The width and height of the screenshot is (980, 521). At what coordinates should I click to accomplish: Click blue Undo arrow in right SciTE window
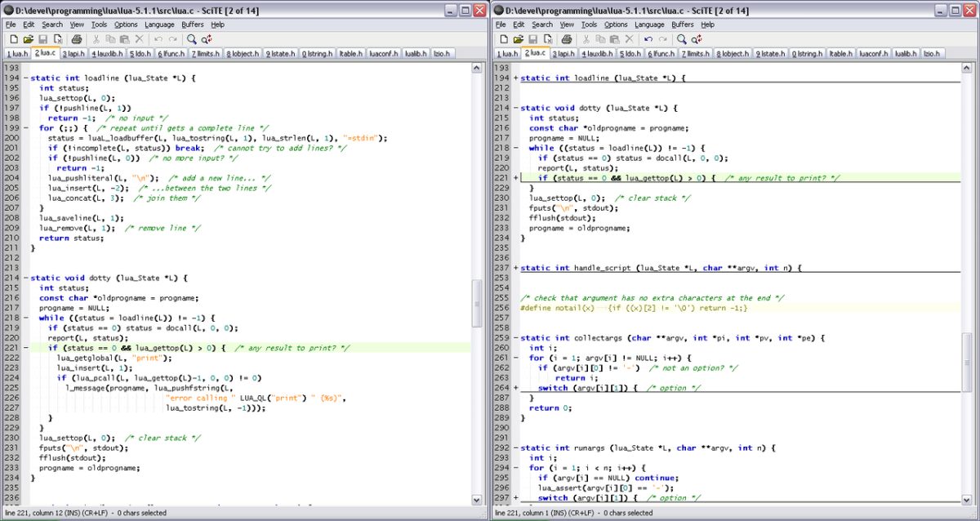coord(648,39)
